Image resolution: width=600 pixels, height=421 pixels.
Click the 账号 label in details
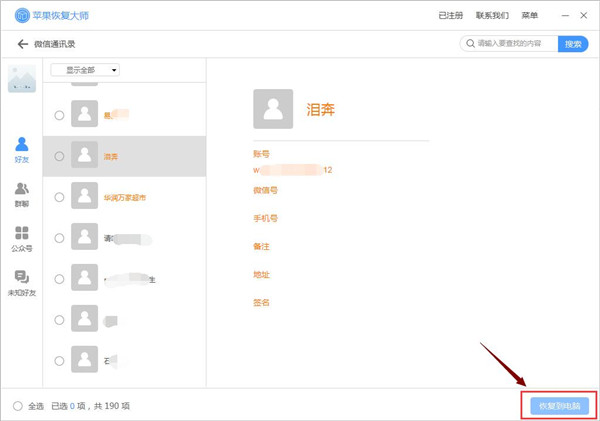click(261, 154)
